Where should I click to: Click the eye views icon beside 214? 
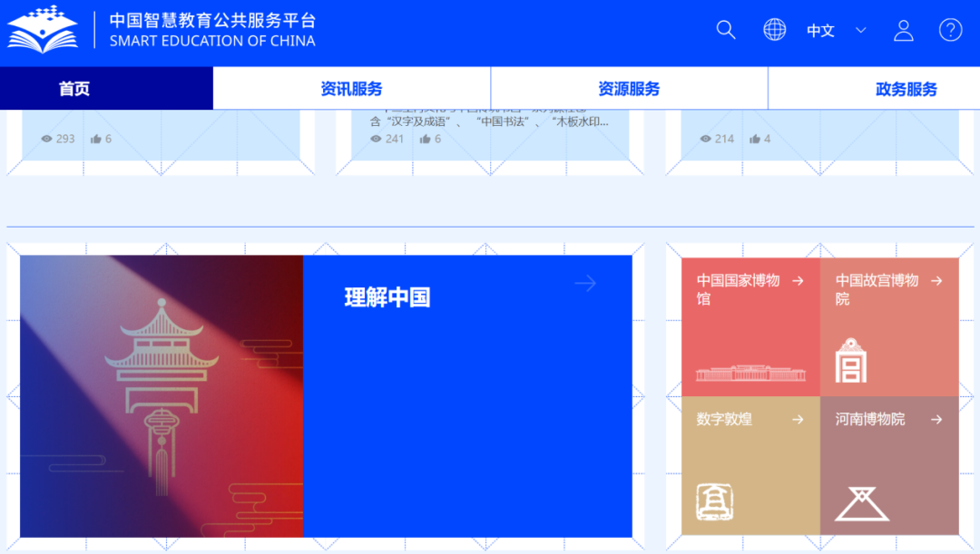coord(706,139)
